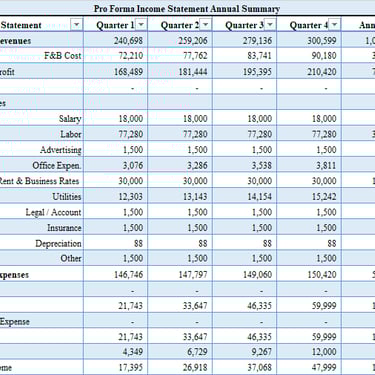Click Office Expen. value 3,538

[x=262, y=165]
